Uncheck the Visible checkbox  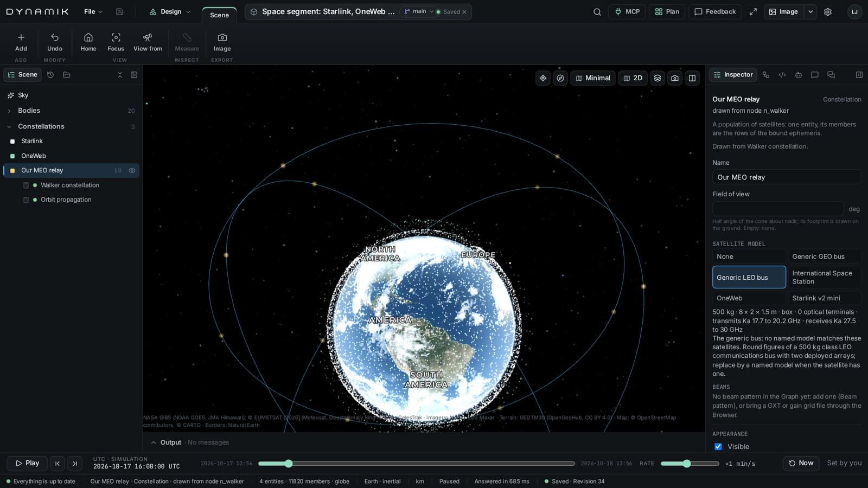pyautogui.click(x=718, y=447)
